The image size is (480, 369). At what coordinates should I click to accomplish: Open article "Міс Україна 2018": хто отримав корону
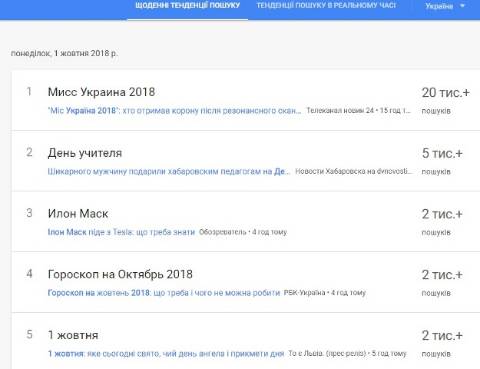point(174,110)
